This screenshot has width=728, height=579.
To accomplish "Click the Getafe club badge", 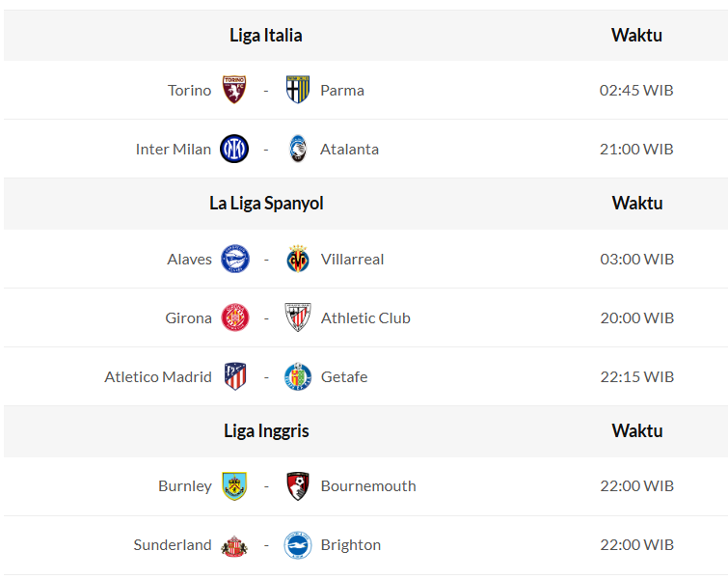I will point(298,376).
